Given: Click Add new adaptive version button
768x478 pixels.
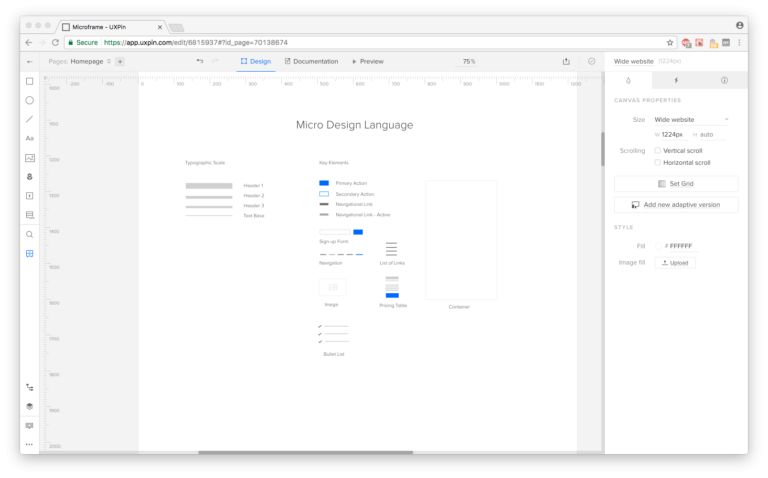Looking at the screenshot, I should tap(676, 205).
